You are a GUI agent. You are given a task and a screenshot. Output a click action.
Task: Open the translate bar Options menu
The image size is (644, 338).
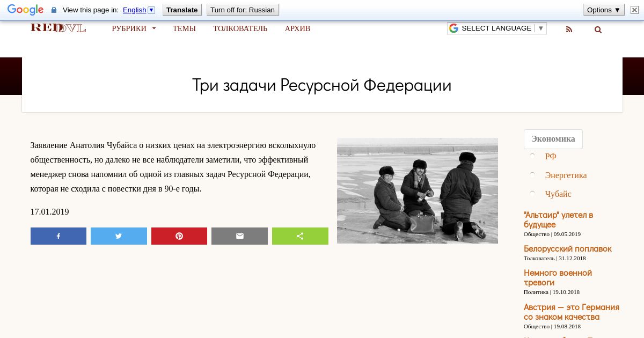coord(604,10)
